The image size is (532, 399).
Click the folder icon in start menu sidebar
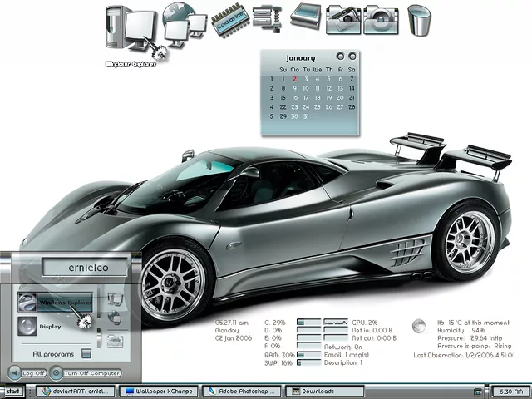tap(115, 340)
